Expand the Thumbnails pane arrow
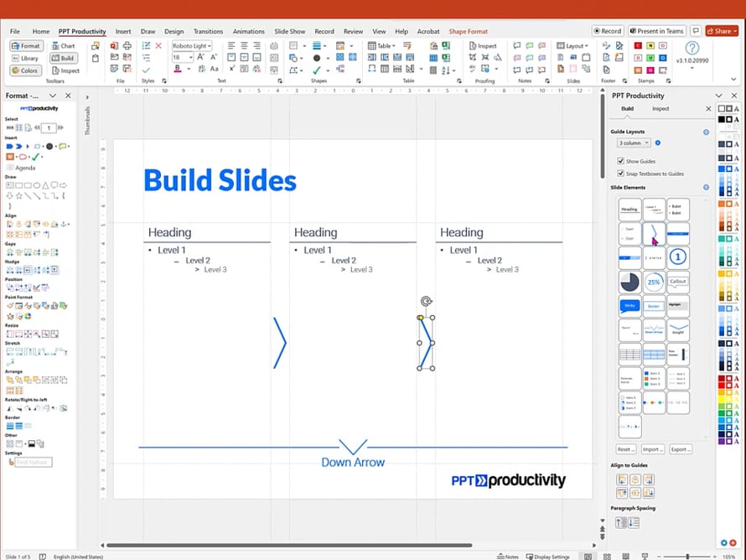Screen dimensions: 746x560 [87, 97]
